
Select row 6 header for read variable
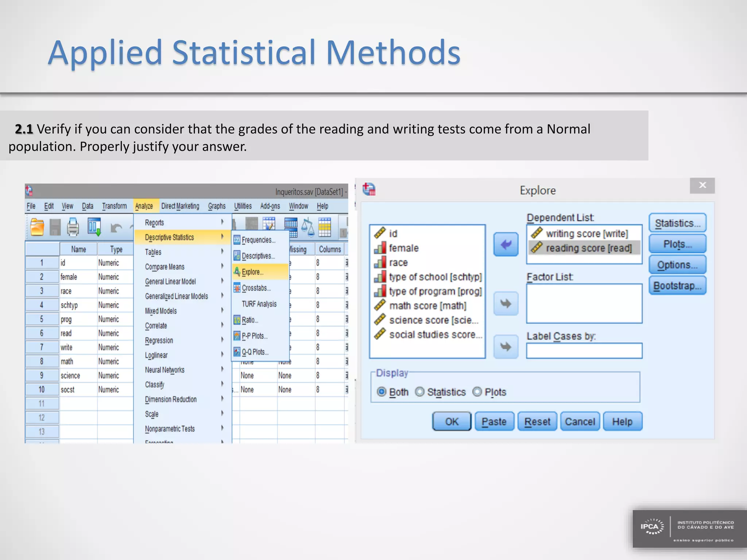(42, 333)
